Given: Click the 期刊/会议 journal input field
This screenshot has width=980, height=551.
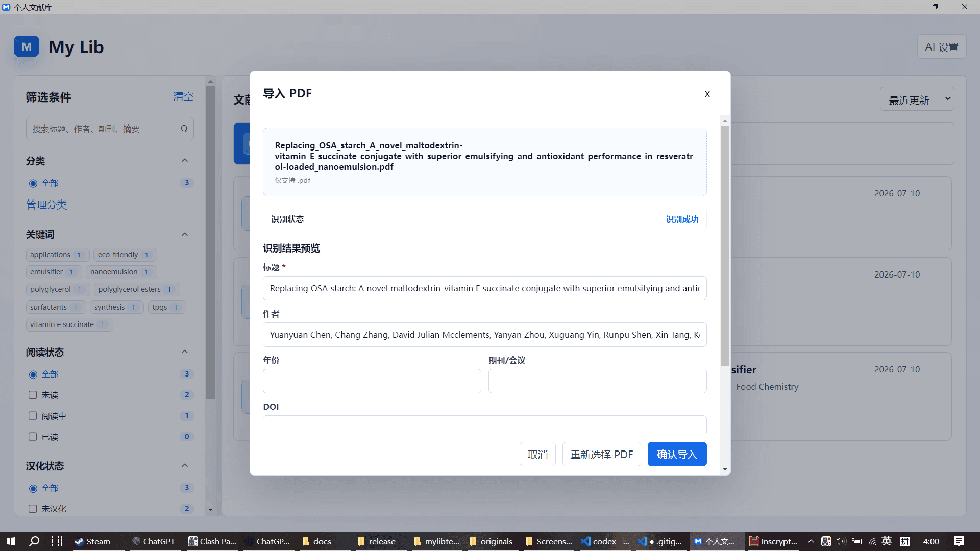Looking at the screenshot, I should (x=597, y=381).
